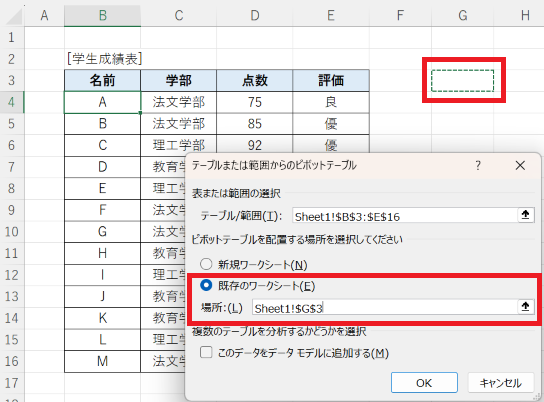
Task: Select row 1 header
Action: point(12,37)
